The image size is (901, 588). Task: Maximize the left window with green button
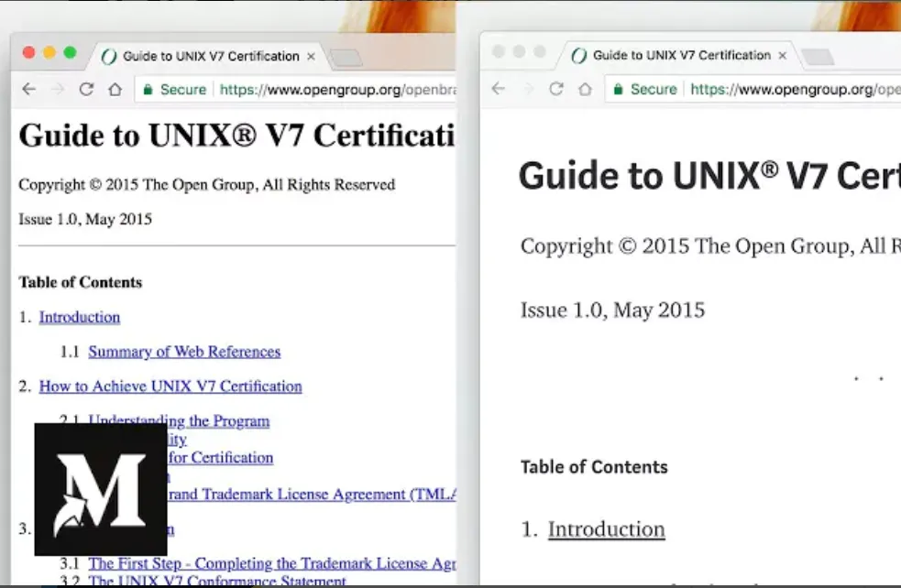(70, 53)
